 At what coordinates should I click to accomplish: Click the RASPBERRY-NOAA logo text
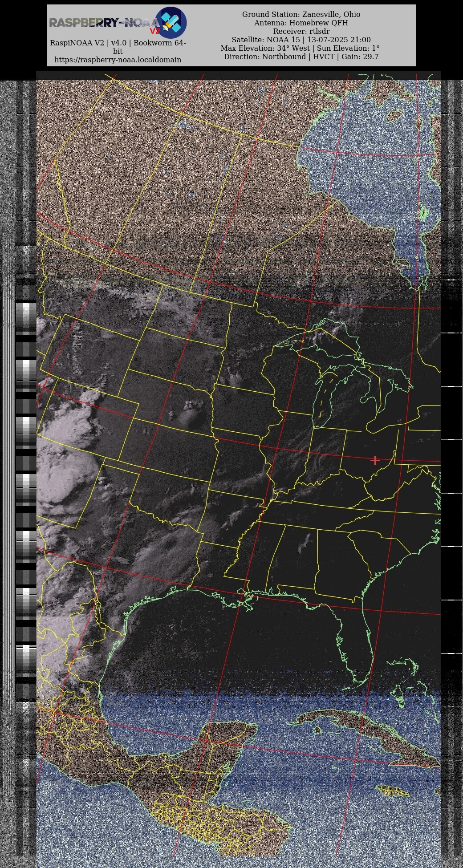point(103,23)
